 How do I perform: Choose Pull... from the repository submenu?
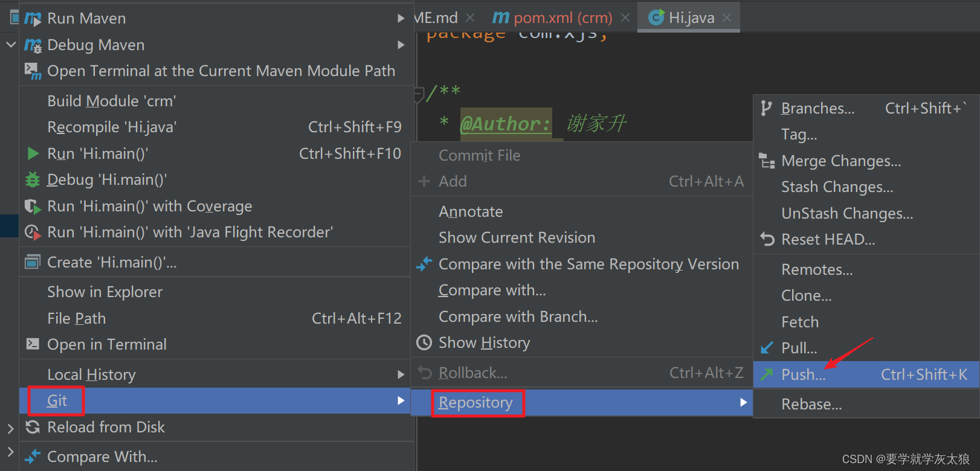coord(866,348)
